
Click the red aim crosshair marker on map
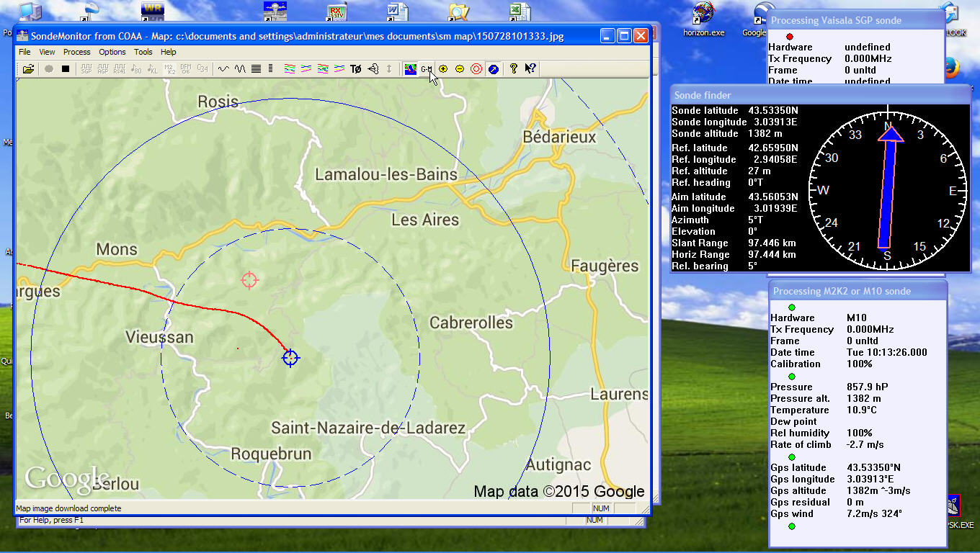coord(249,280)
